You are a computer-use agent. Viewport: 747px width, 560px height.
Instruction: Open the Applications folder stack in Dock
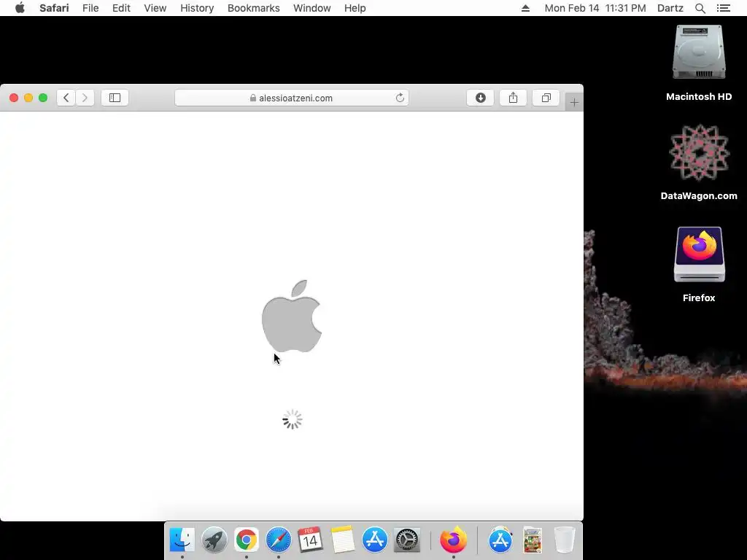500,540
